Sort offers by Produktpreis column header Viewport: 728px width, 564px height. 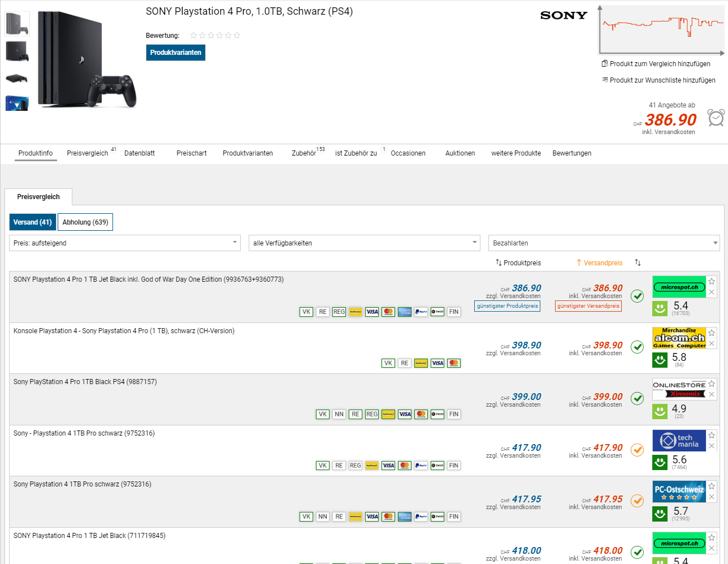point(518,263)
